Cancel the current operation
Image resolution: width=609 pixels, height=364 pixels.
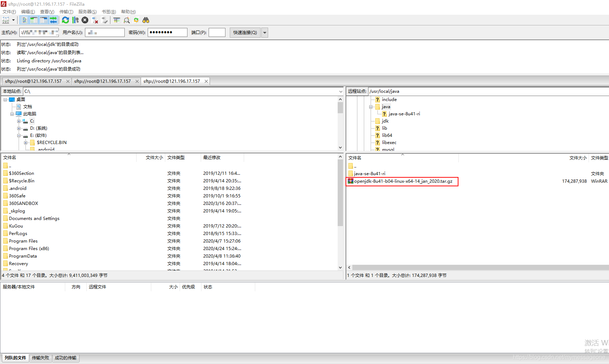coord(85,20)
